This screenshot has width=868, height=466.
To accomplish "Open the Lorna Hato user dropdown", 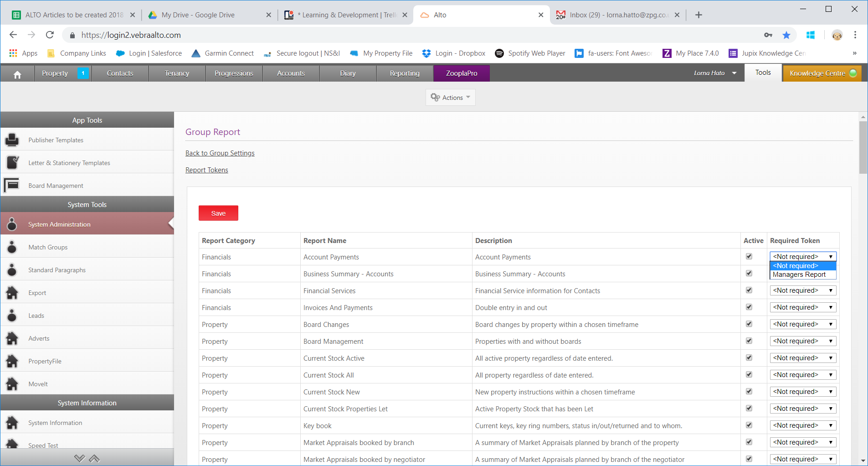I will tap(715, 73).
